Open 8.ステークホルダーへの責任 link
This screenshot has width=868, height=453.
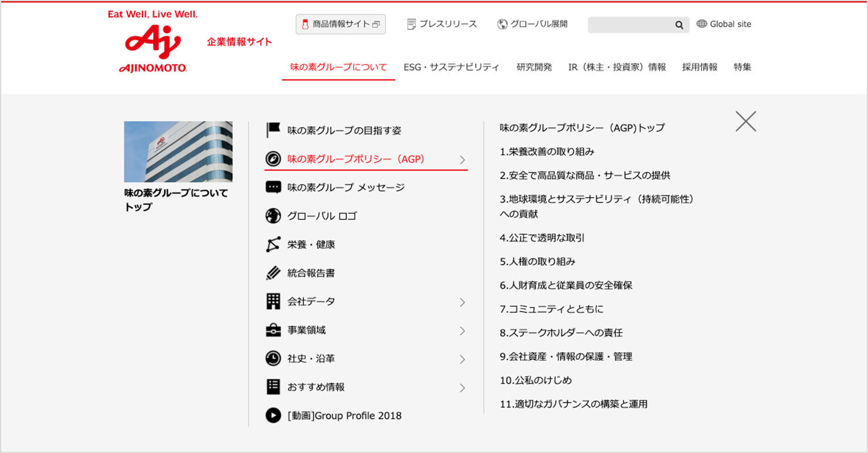pos(561,333)
